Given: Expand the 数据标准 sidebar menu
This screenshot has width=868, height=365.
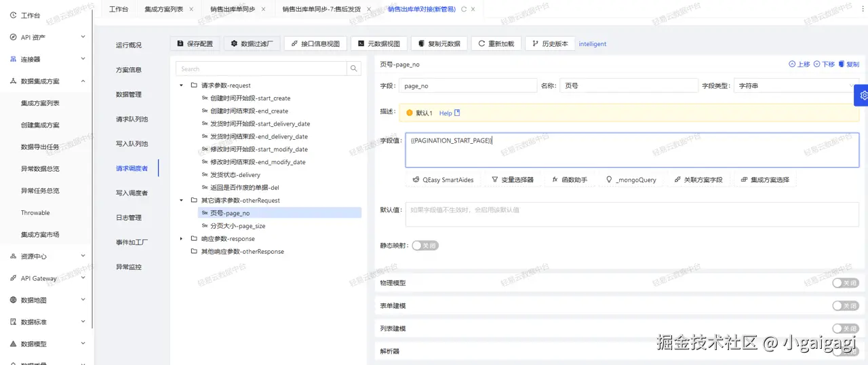Looking at the screenshot, I should tap(47, 322).
